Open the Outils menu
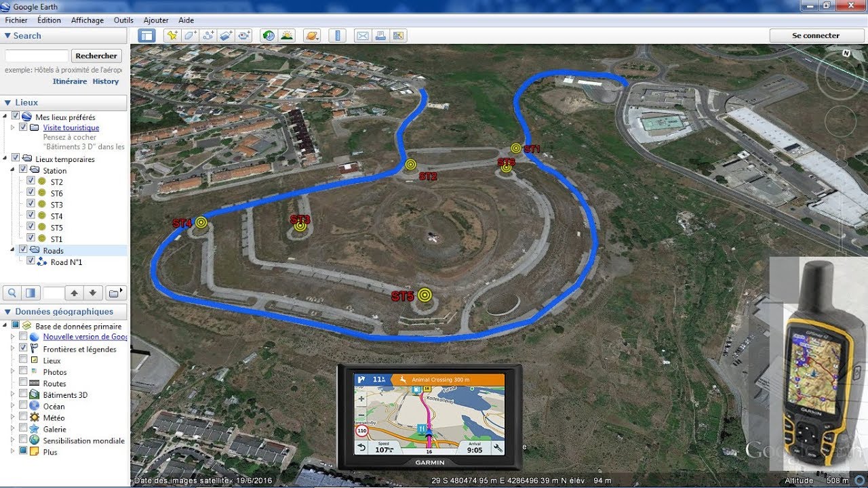Screen dimensions: 868x488 click(123, 20)
